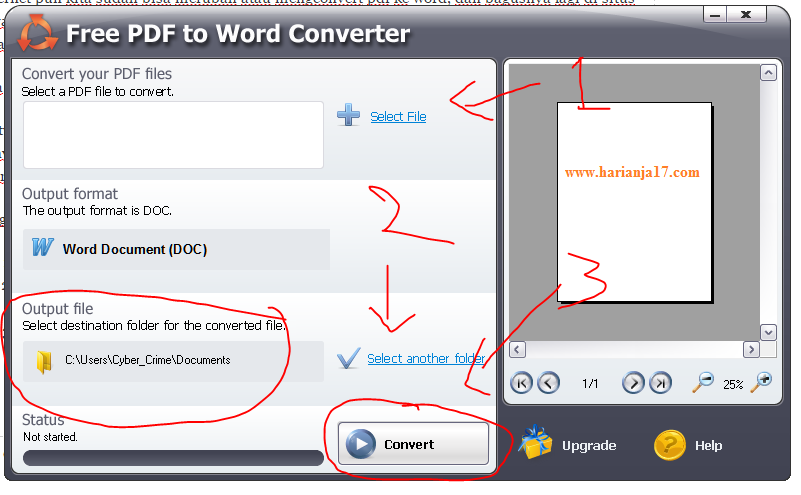Click the preview scroll down arrow
801x495 pixels.
pyautogui.click(x=768, y=333)
